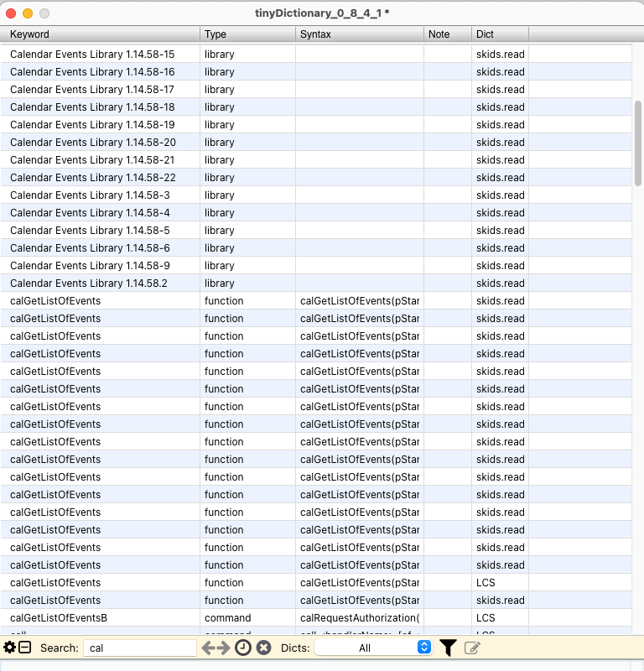Screen dimensions: 644x671
Task: Click the vertical scrollbar thumb
Action: 638,143
